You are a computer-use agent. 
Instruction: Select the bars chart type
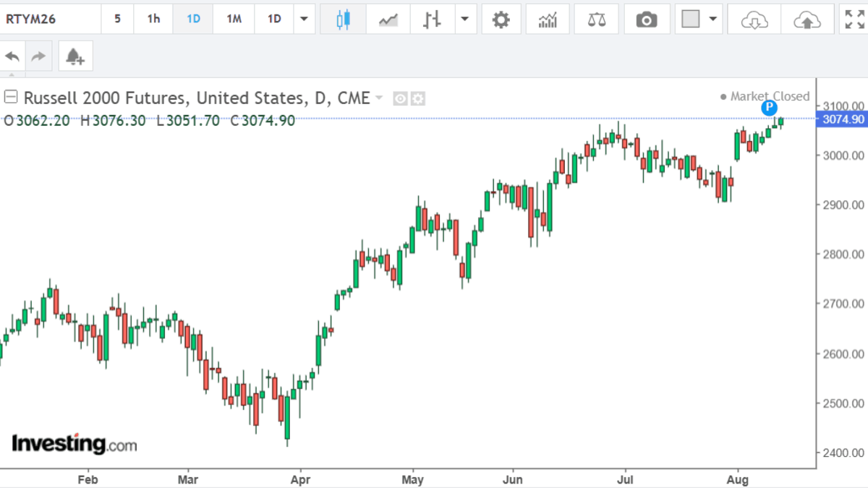432,20
